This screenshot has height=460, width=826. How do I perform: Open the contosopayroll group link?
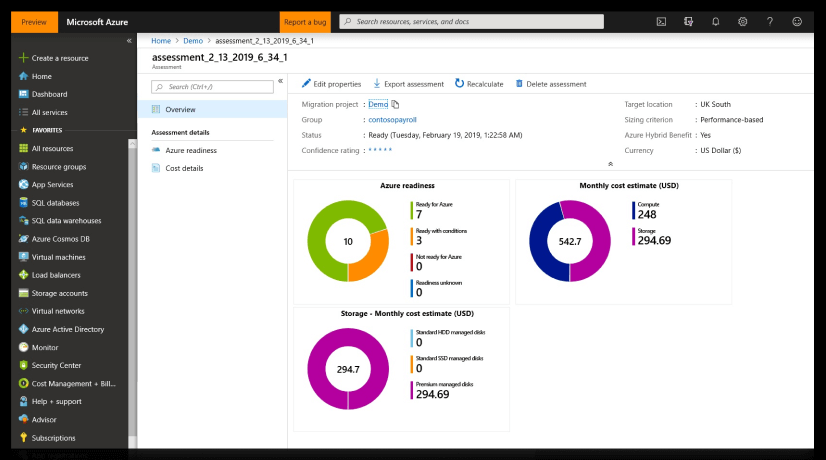point(392,120)
